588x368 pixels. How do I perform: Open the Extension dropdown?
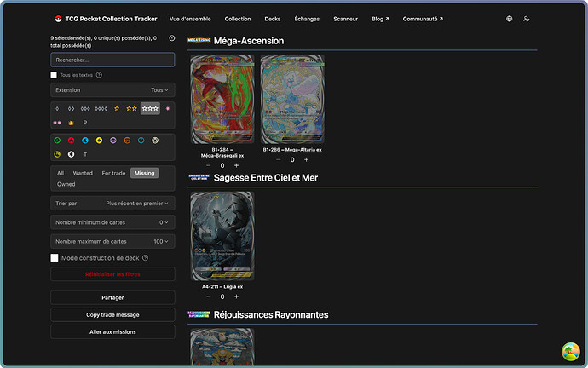coord(112,90)
